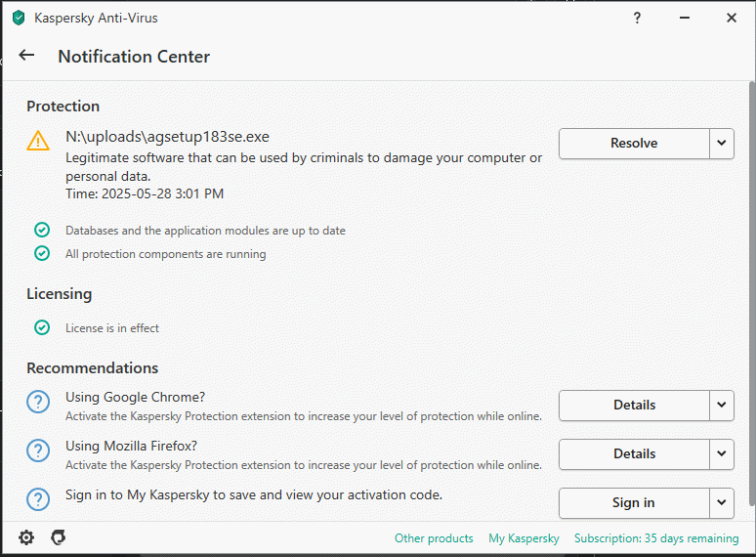Expand the dropdown next to Sign in button
The image size is (756, 557).
pyautogui.click(x=721, y=502)
